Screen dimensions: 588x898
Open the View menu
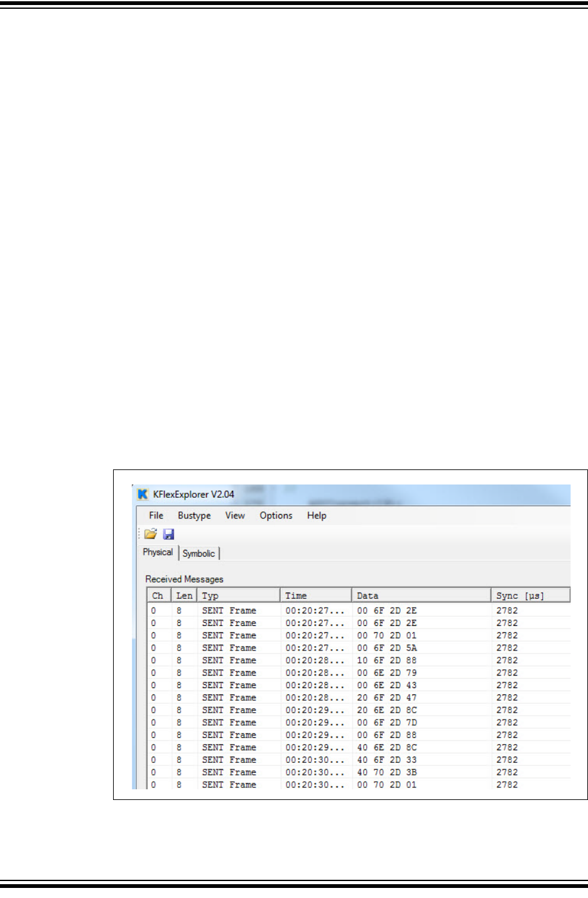(x=235, y=515)
